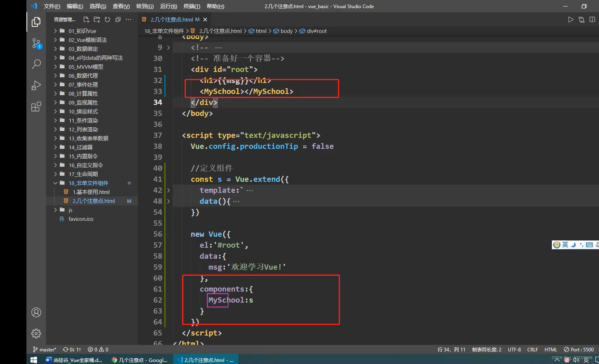Open the Manage gear icon
Viewport: 599px width, 364px height.
click(x=36, y=333)
